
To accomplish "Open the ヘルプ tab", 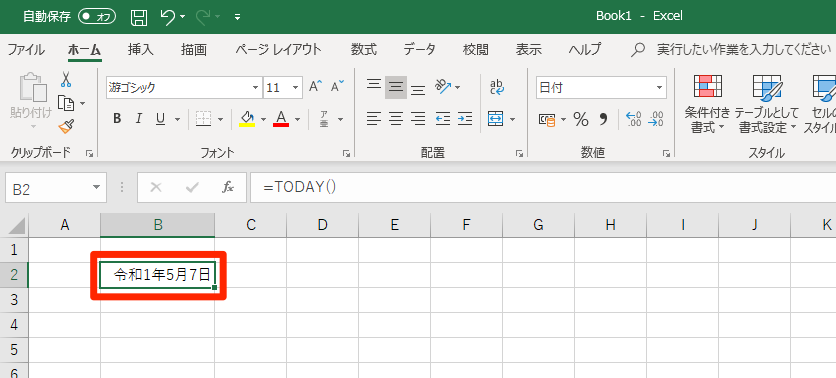I will (584, 50).
